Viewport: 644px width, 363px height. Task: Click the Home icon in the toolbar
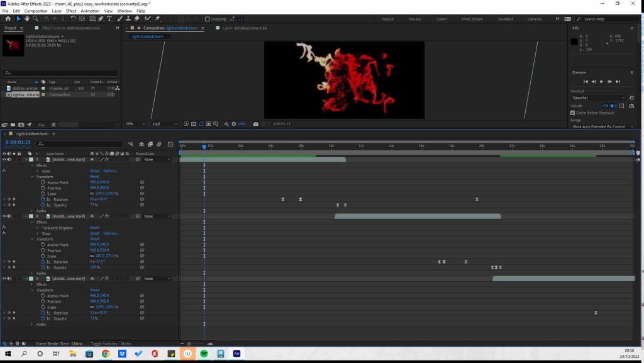(x=7, y=19)
